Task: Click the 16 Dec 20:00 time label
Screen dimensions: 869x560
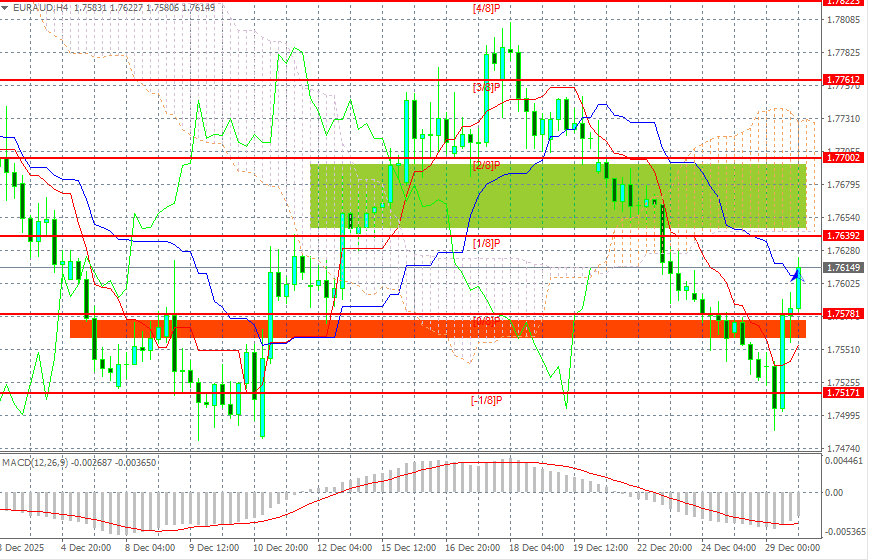Action: click(x=473, y=548)
